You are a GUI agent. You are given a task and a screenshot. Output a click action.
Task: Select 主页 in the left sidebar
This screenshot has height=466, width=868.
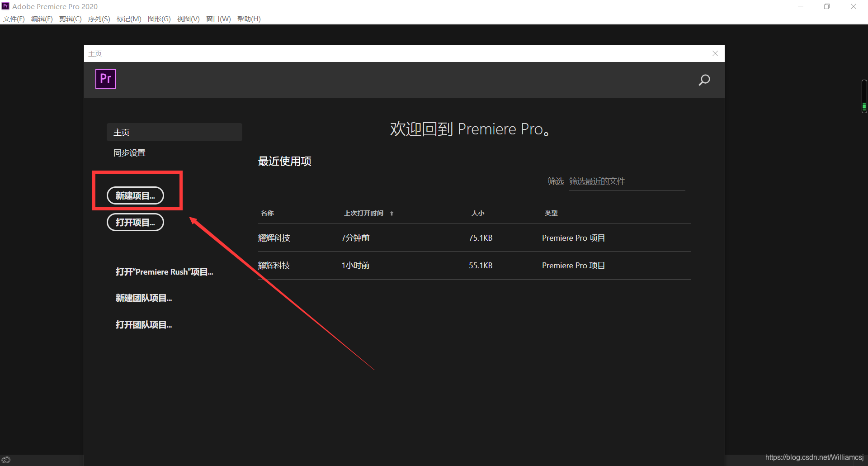coord(174,132)
